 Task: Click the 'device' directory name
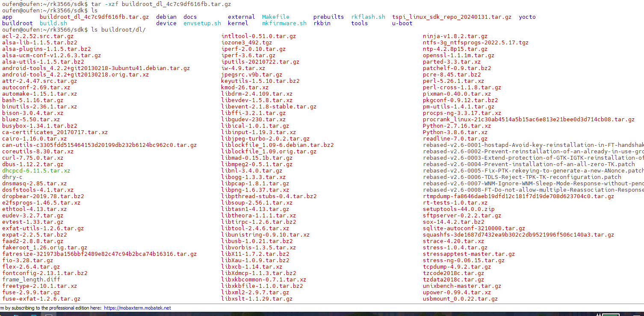tap(166, 23)
